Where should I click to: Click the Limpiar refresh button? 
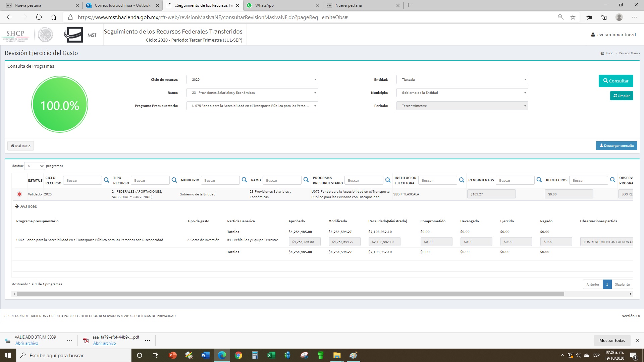click(622, 96)
